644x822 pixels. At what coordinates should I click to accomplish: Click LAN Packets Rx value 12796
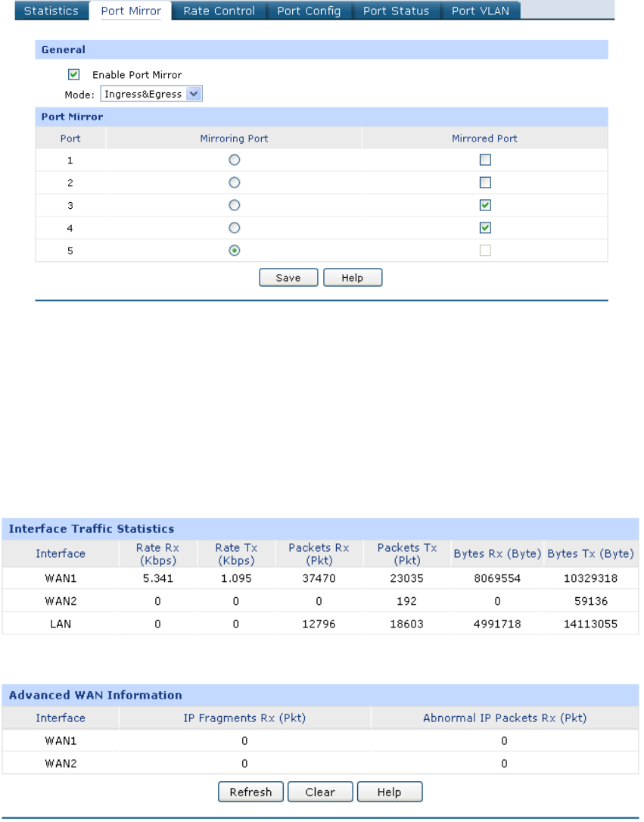[319, 624]
